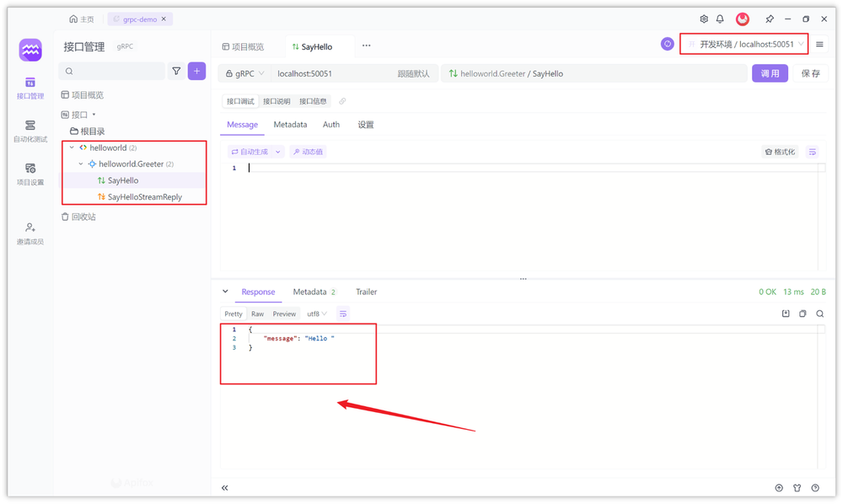843x504 pixels.
Task: Open the filter icon beside the search box
Action: click(176, 71)
